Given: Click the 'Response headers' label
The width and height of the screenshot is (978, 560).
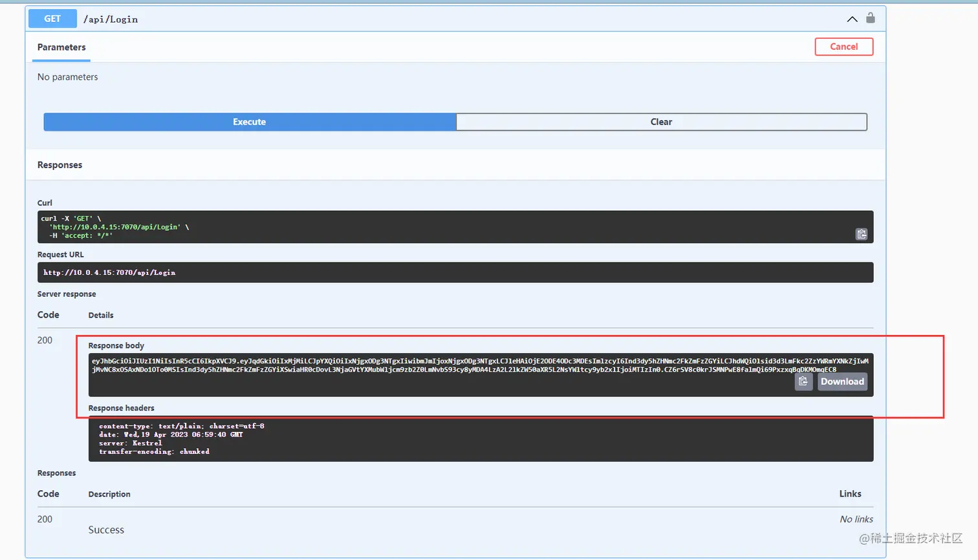Looking at the screenshot, I should click(122, 408).
